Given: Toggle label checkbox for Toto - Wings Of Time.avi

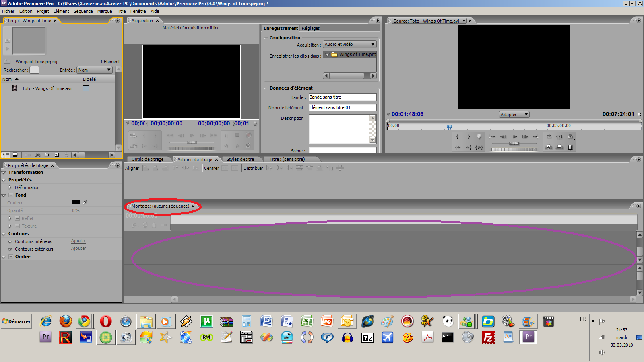Looking at the screenshot, I should [x=86, y=88].
